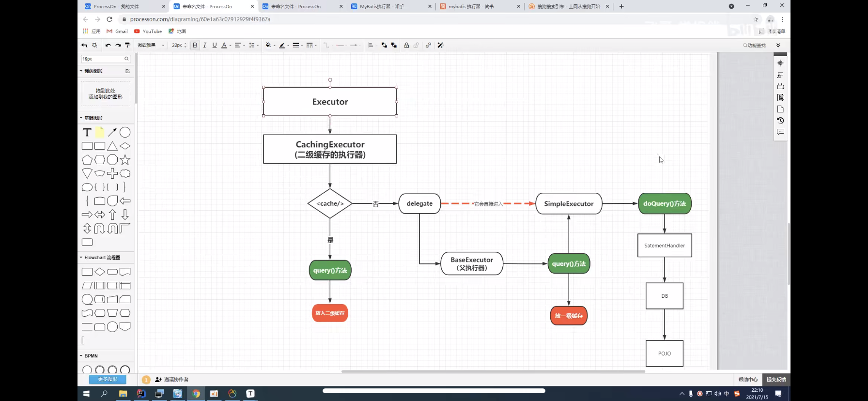Switch to mybatis 执行器 - 简书 tab
This screenshot has height=401, width=868.
pos(479,6)
